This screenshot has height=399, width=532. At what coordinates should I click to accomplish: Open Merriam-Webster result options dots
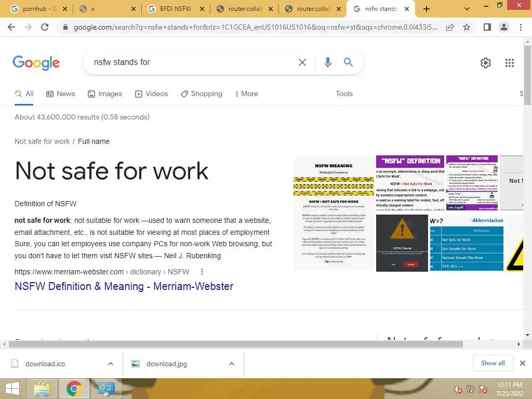[202, 272]
